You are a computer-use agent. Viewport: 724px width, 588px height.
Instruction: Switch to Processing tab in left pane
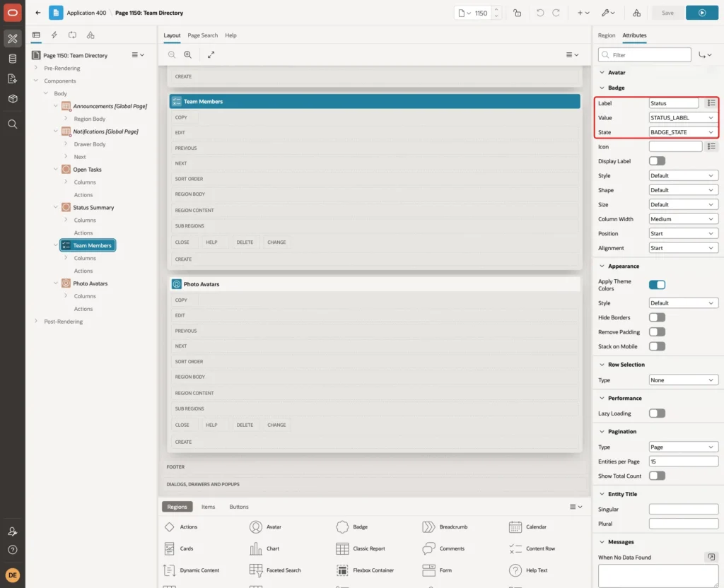pyautogui.click(x=72, y=35)
